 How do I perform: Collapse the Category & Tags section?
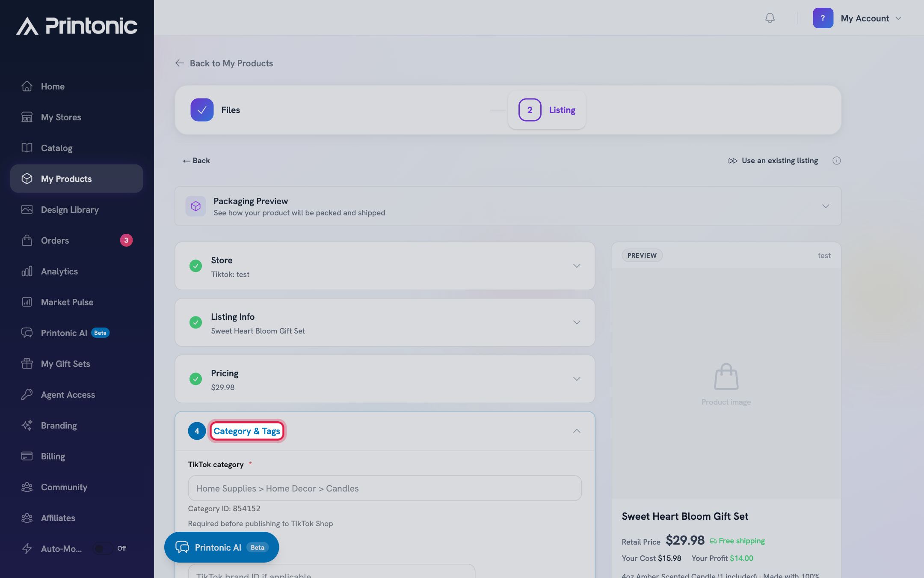tap(577, 431)
